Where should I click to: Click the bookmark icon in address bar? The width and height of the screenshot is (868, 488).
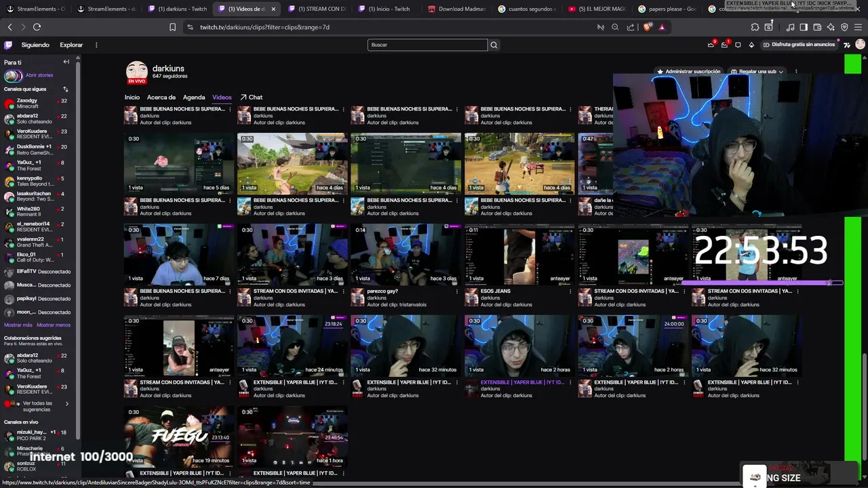[x=172, y=27]
